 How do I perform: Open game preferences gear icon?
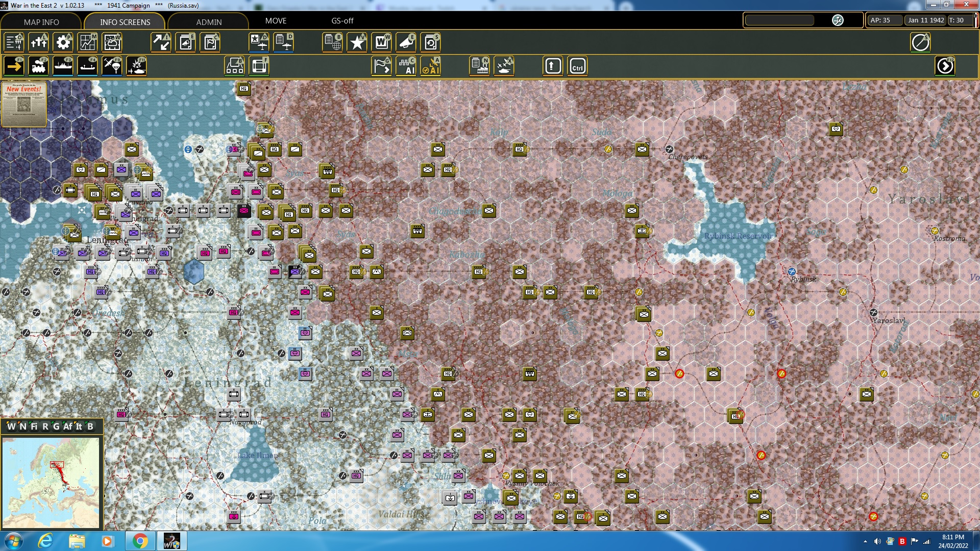click(x=63, y=42)
